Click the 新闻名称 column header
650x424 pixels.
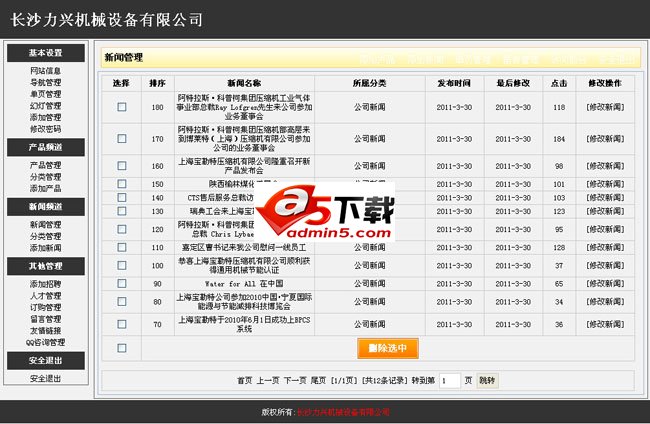(244, 83)
